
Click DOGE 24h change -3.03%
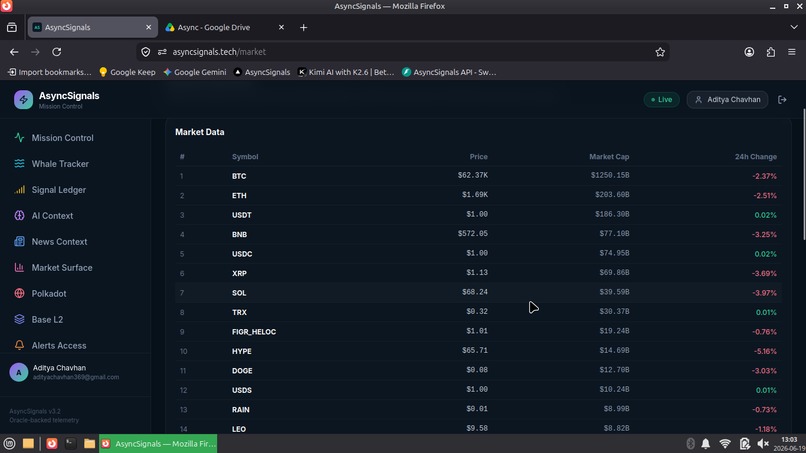point(764,371)
